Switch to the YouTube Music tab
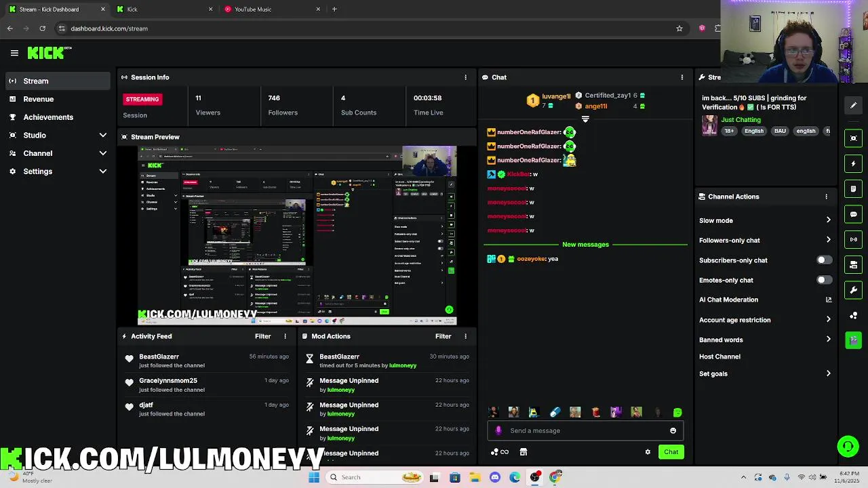This screenshot has width=868, height=488. (x=271, y=9)
